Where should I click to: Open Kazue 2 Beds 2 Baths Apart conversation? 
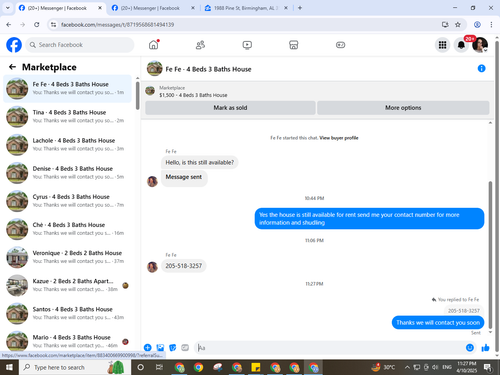click(x=67, y=285)
